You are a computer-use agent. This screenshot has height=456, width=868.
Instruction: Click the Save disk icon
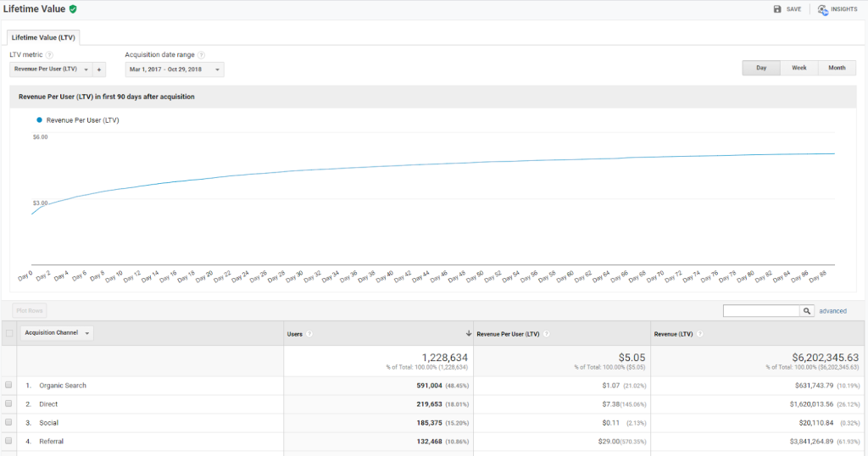[777, 8]
